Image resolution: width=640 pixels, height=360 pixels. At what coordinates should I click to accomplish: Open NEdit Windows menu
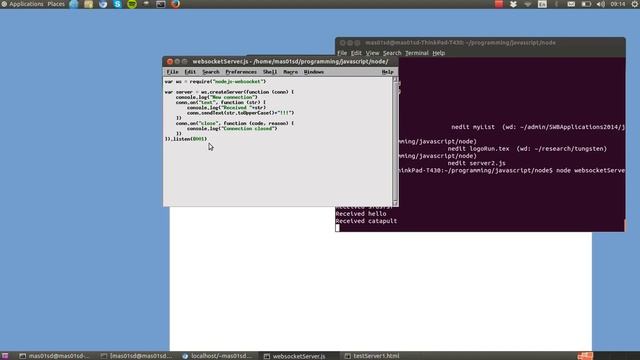click(313, 72)
